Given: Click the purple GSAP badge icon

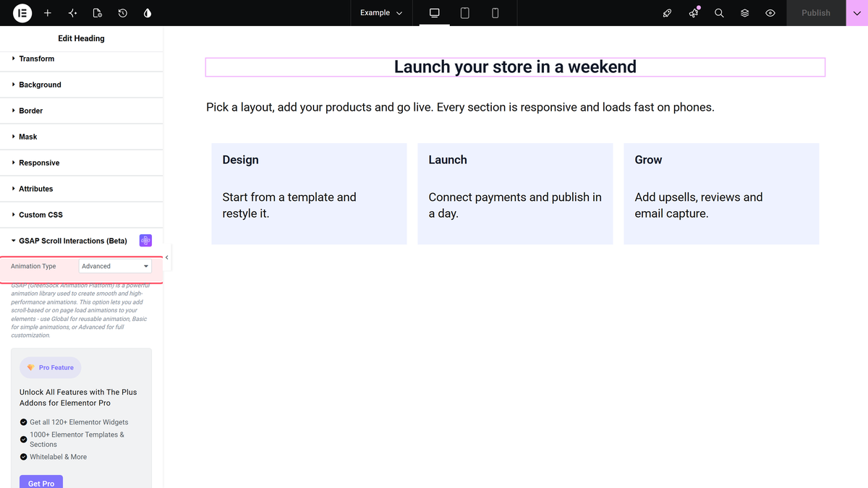Looking at the screenshot, I should tap(145, 241).
